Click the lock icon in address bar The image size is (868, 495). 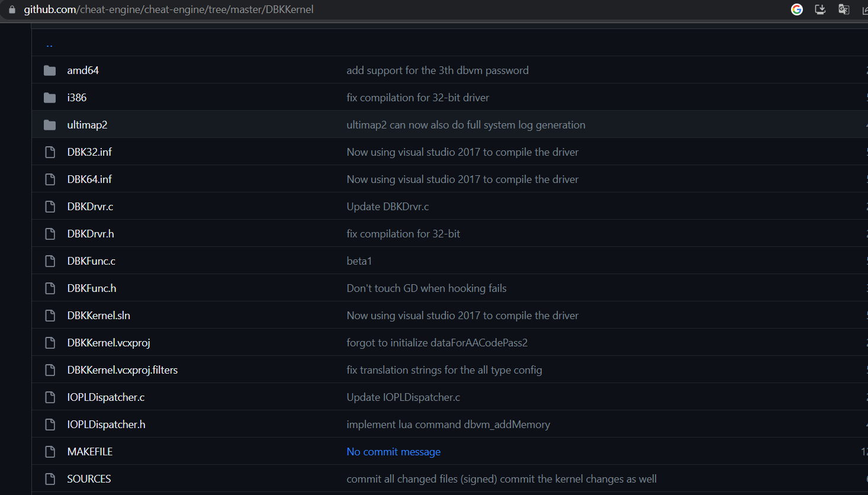[x=12, y=9]
